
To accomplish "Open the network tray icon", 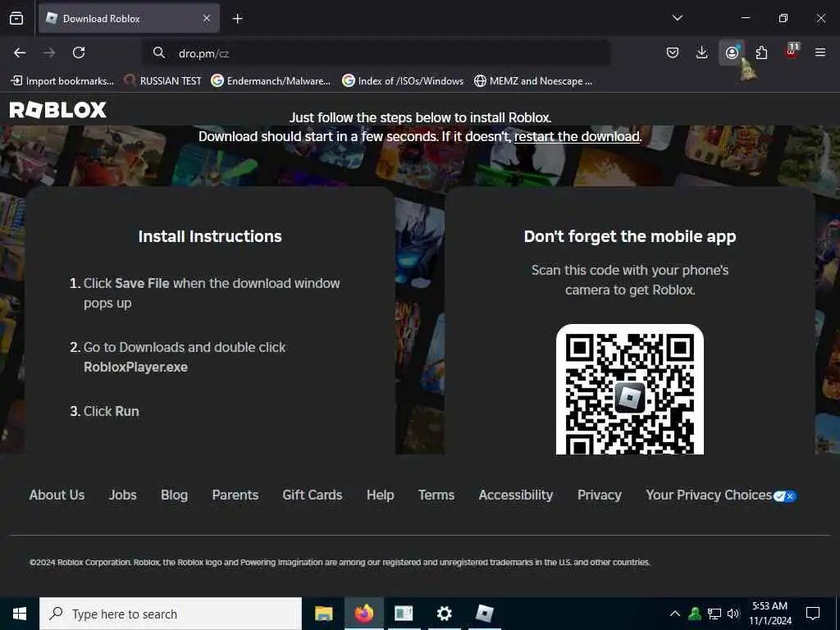I will [714, 614].
